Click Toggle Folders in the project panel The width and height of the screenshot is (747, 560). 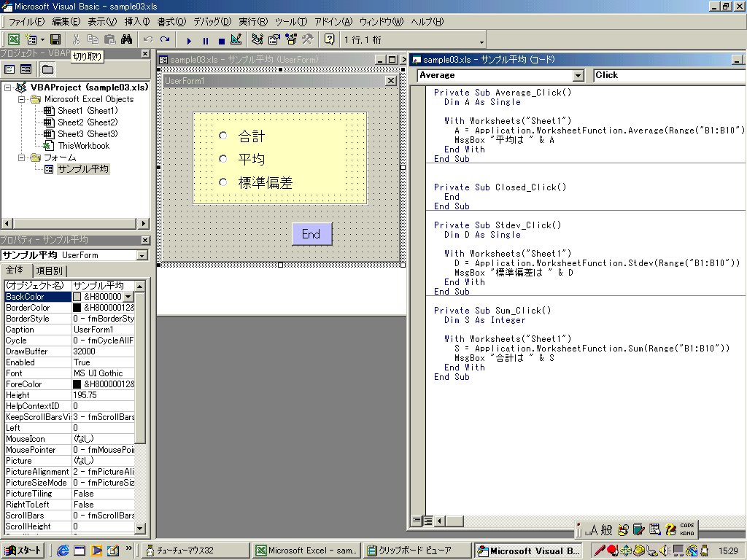(47, 69)
